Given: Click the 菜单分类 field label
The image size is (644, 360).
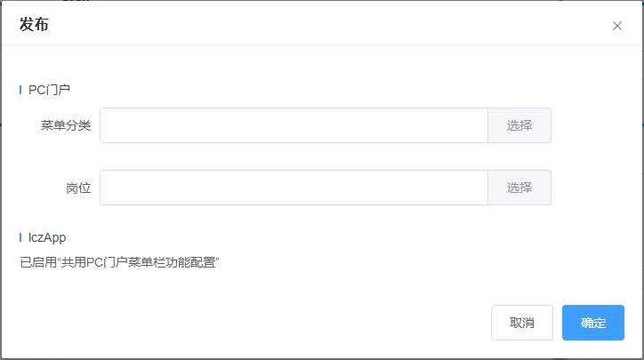Looking at the screenshot, I should (66, 125).
